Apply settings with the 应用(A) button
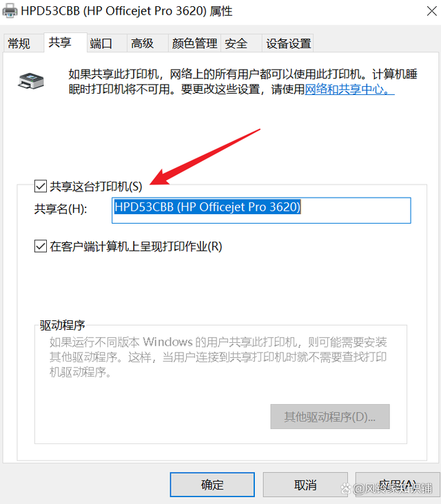This screenshot has width=441, height=504. pos(398,485)
